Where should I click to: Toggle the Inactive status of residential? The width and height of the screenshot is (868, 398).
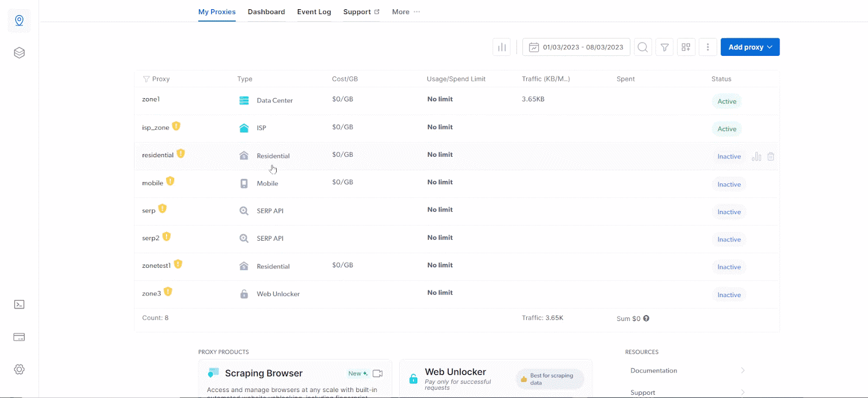click(729, 157)
